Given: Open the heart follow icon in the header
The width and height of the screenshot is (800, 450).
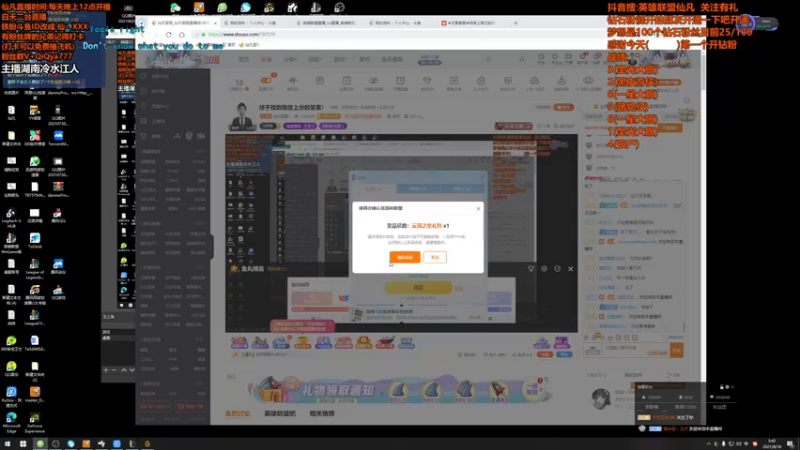Looking at the screenshot, I should pyautogui.click(x=555, y=57).
